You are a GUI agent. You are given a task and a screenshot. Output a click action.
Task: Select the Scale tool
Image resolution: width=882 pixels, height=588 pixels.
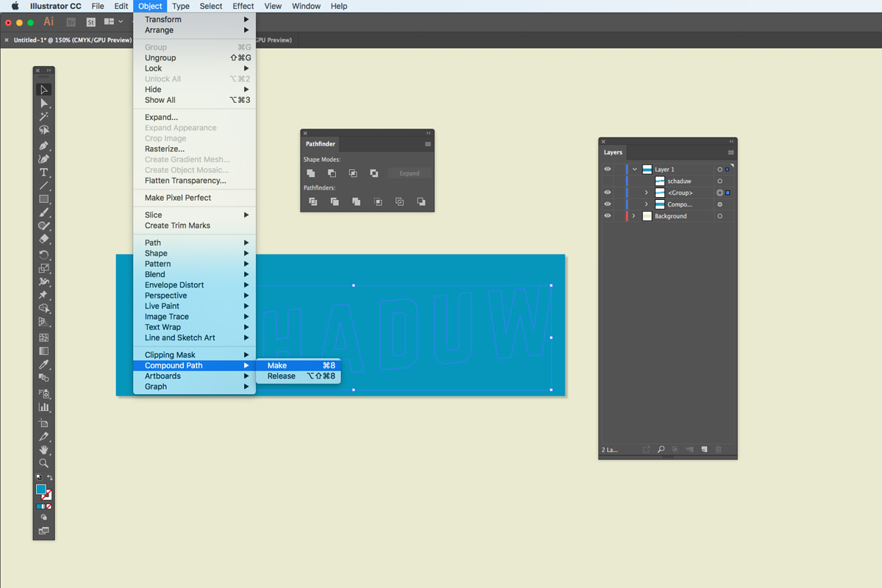(x=44, y=268)
